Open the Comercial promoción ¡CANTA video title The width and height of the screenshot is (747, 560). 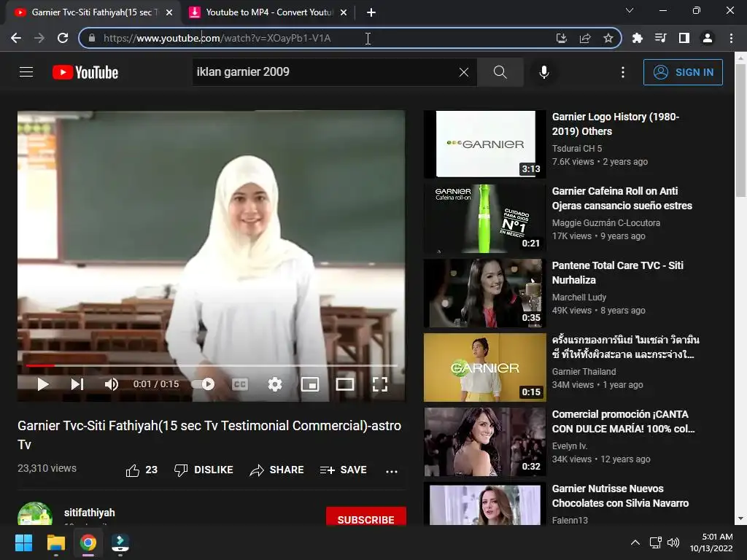coord(623,421)
